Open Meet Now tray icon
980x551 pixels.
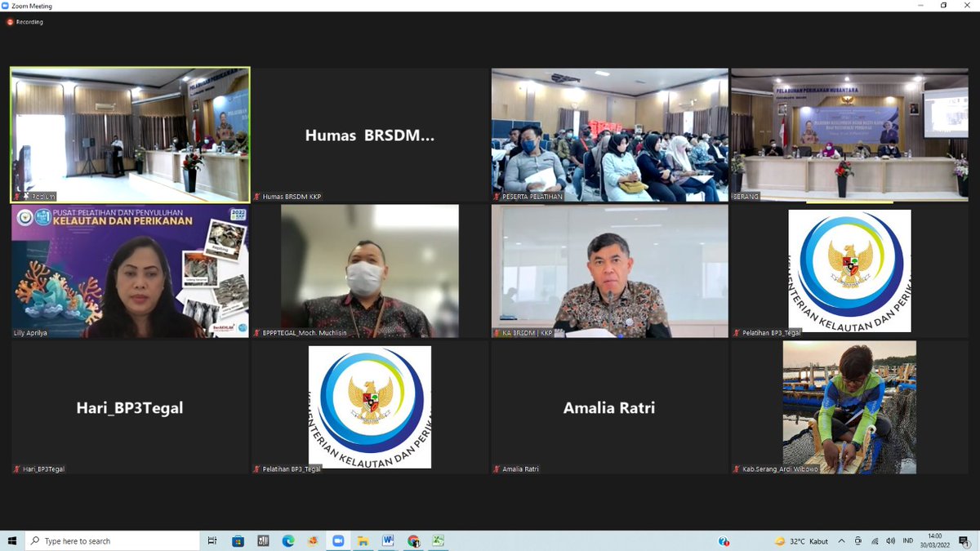click(857, 541)
